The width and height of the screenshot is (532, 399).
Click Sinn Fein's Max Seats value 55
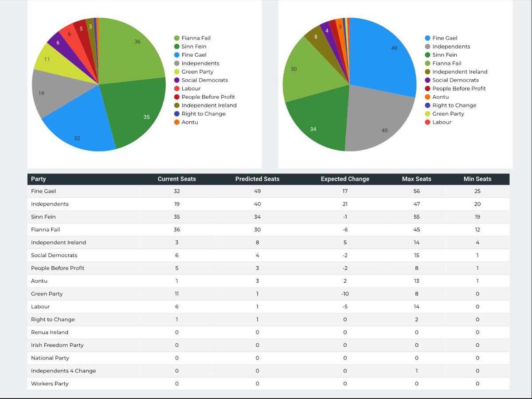coord(417,217)
